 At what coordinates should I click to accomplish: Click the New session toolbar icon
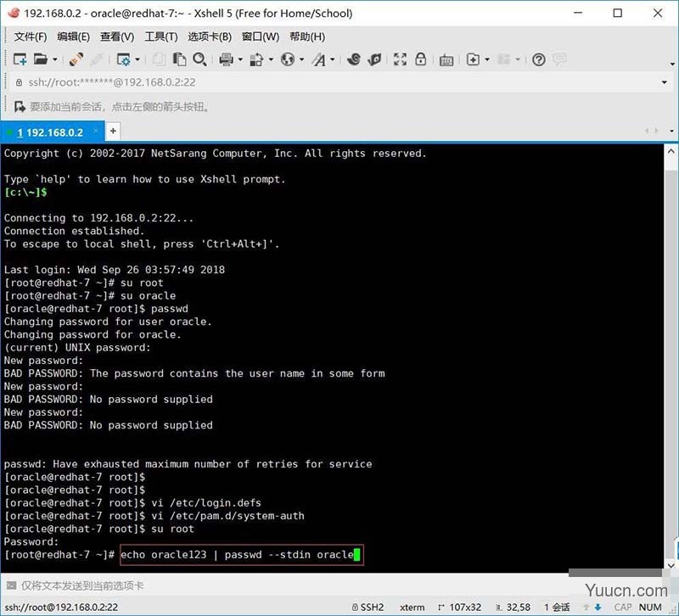pyautogui.click(x=20, y=59)
